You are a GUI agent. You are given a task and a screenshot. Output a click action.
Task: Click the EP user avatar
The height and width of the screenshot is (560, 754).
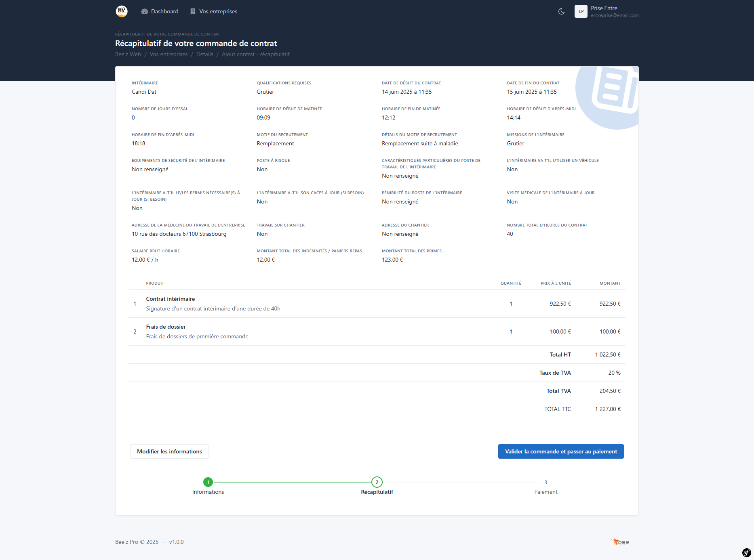(581, 11)
